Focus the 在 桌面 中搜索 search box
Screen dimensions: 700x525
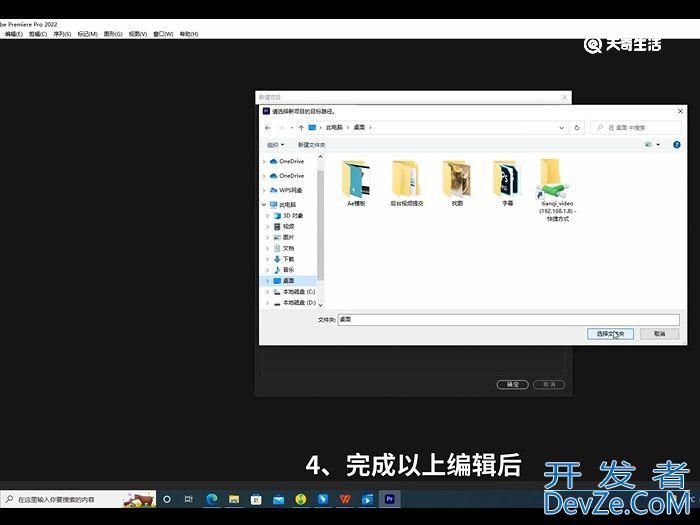pyautogui.click(x=636, y=128)
